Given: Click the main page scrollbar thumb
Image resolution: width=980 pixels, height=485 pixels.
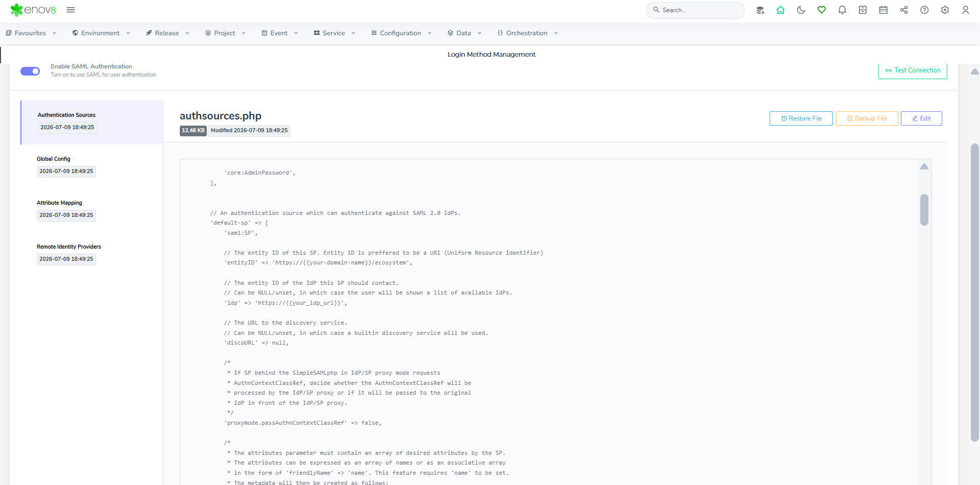Looking at the screenshot, I should click(x=975, y=292).
